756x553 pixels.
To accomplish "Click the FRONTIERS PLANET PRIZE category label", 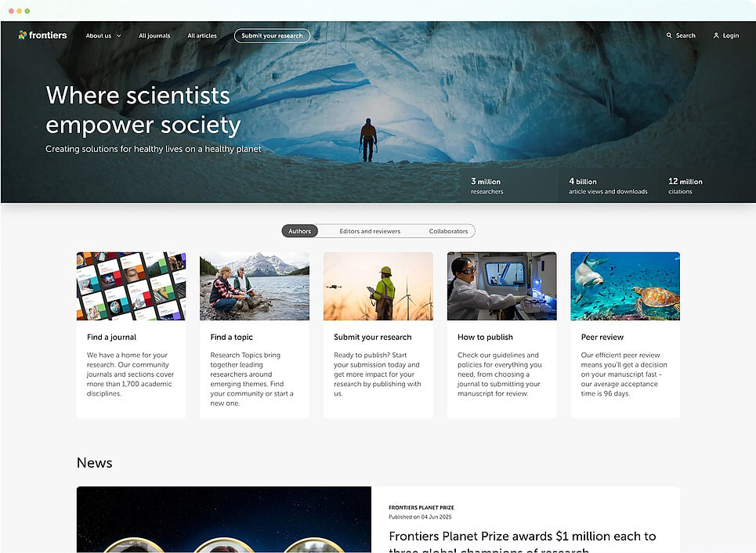I will coord(421,508).
